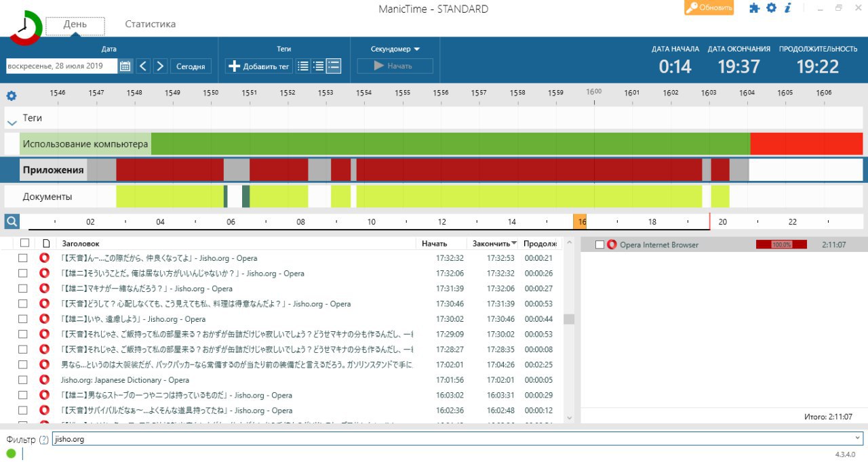Go to previous day arrow

point(143,66)
